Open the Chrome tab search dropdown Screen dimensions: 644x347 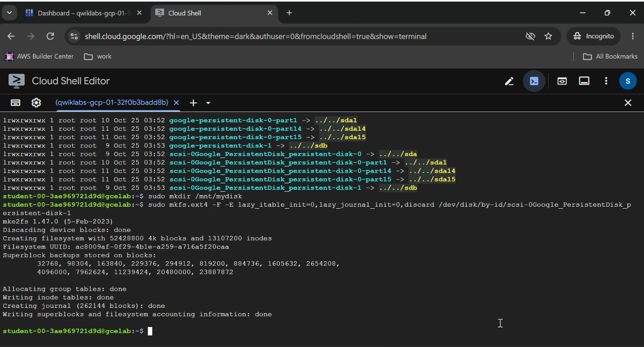(9, 13)
